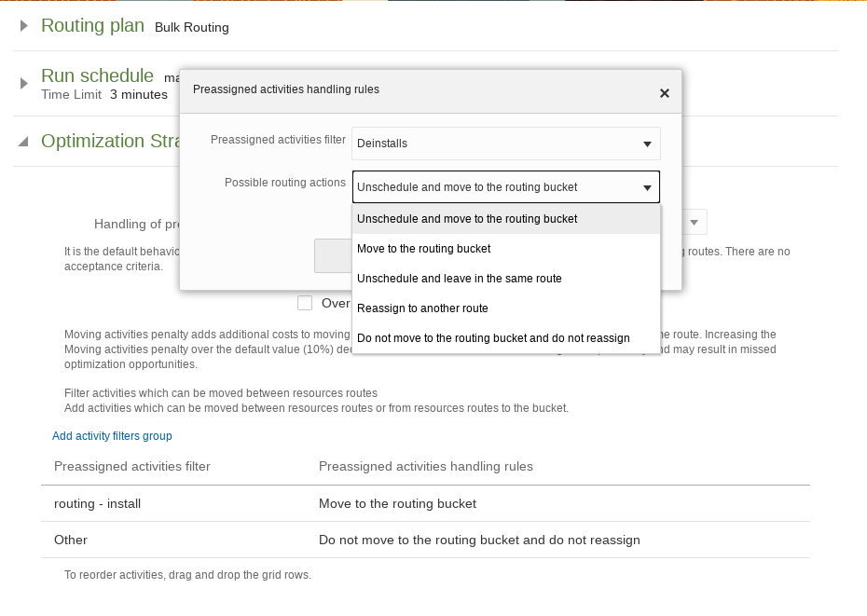
Task: Collapse the Possible routing actions dropdown
Action: pos(647,187)
